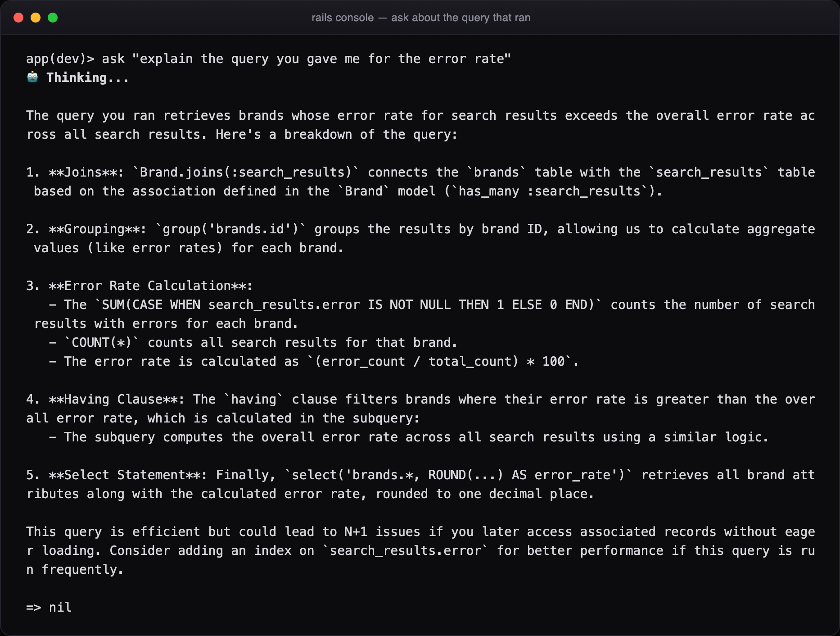Click the '**Having Clause**' heading

pyautogui.click(x=116, y=400)
